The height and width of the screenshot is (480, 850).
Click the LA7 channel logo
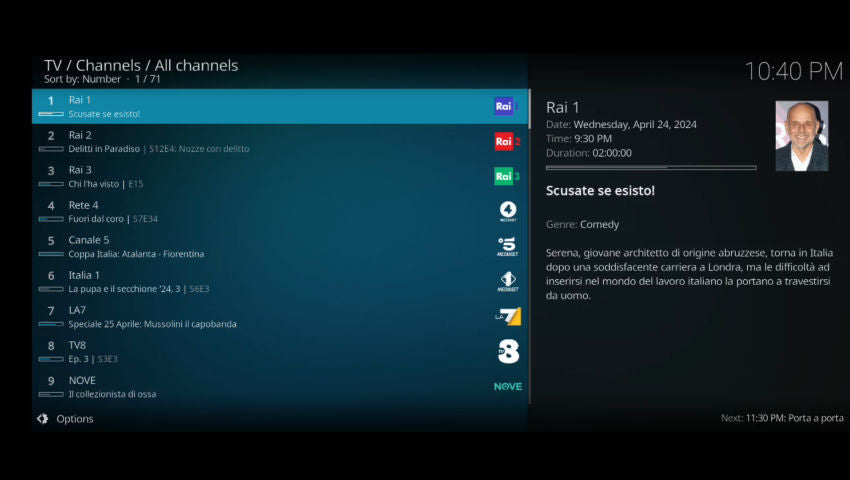(x=508, y=317)
